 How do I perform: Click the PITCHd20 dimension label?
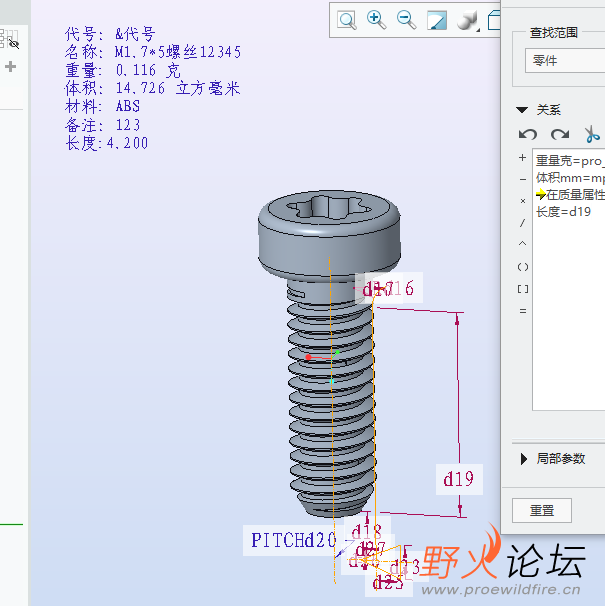click(x=293, y=540)
